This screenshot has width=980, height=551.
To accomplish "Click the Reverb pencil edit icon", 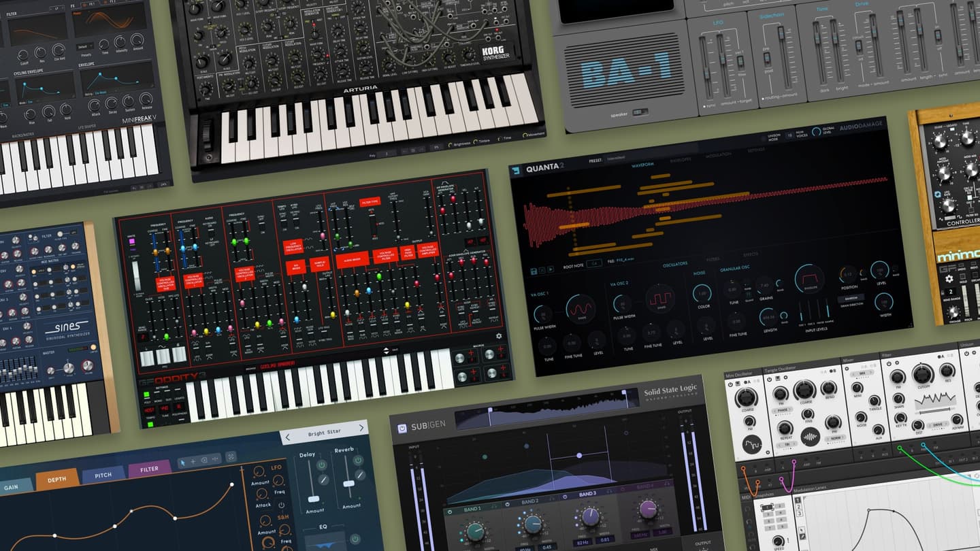I will point(360,475).
